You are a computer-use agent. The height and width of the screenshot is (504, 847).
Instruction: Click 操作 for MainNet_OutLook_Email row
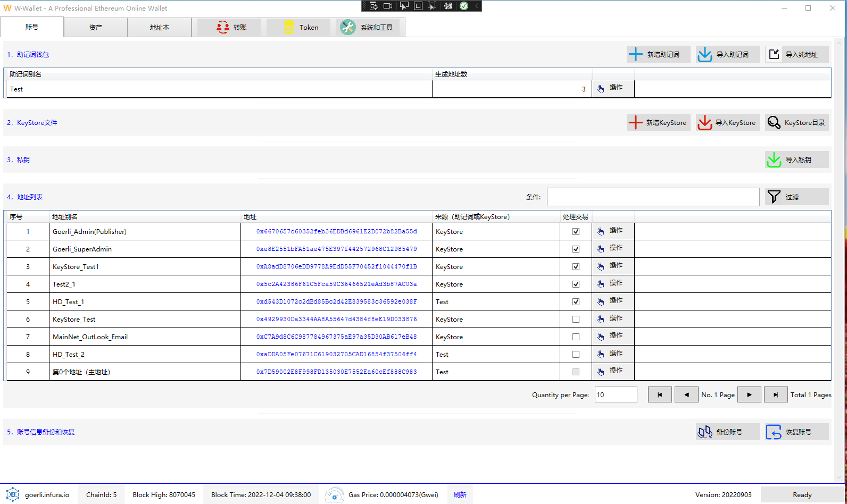click(x=613, y=336)
